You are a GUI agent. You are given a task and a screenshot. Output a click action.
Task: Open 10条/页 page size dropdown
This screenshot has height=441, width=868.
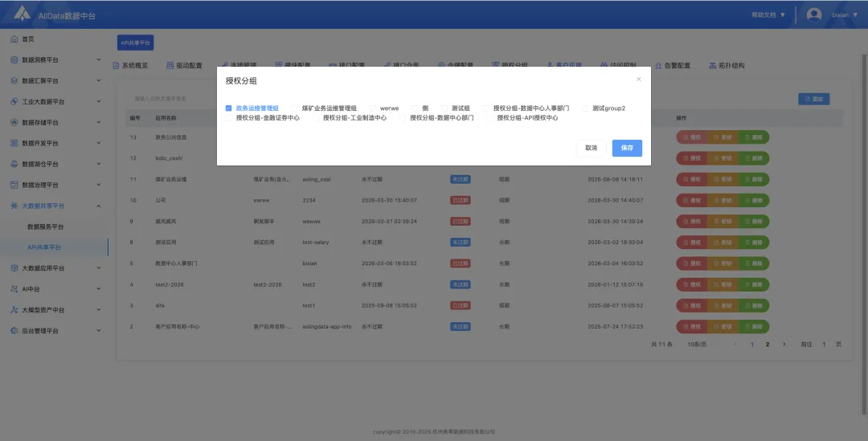(697, 344)
